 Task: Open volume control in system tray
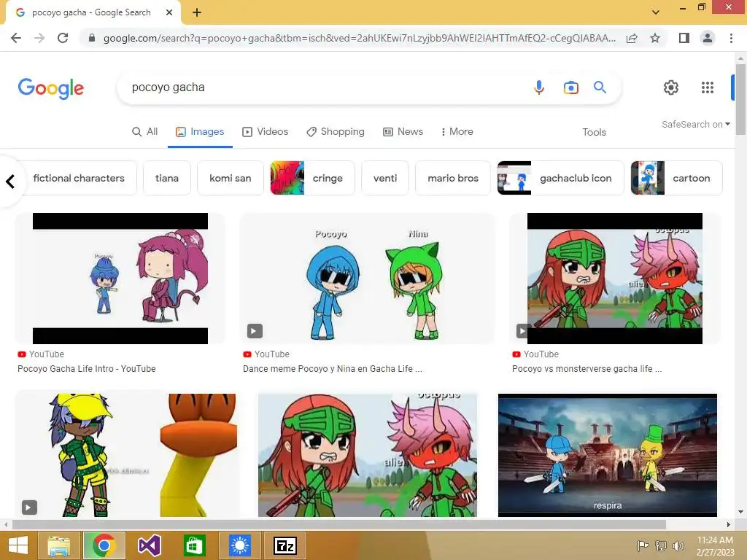pyautogui.click(x=678, y=545)
